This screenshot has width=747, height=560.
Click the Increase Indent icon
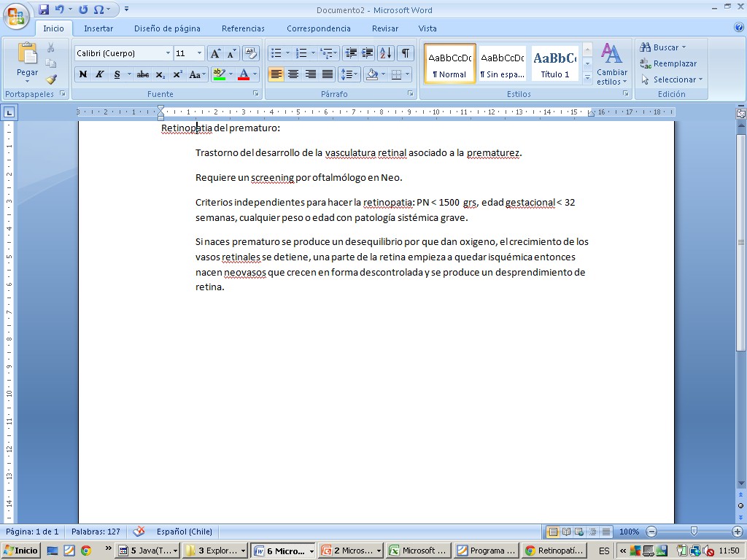[x=368, y=53]
